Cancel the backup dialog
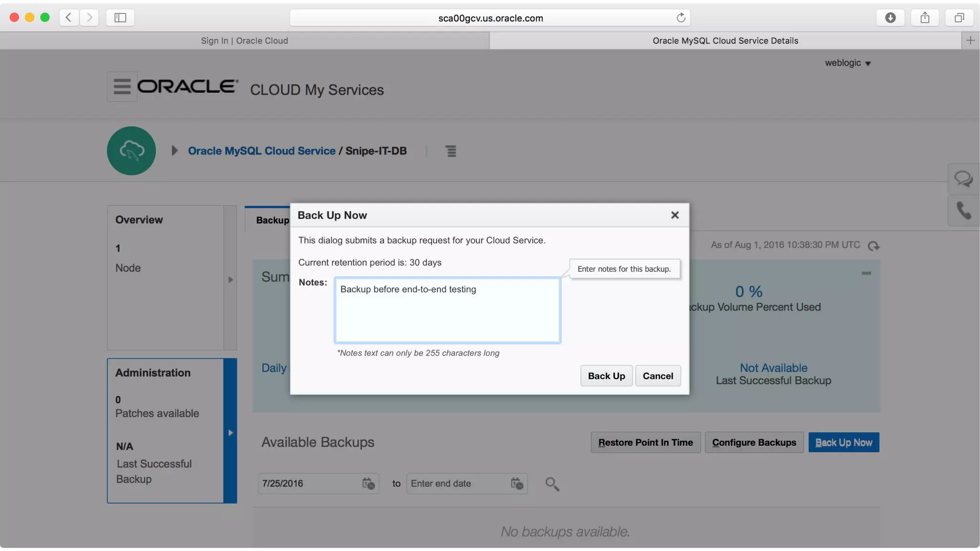The image size is (980, 551). [x=657, y=376]
